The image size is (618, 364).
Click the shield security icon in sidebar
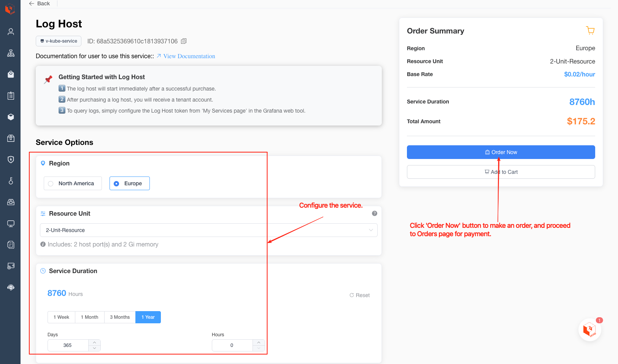coord(11,159)
